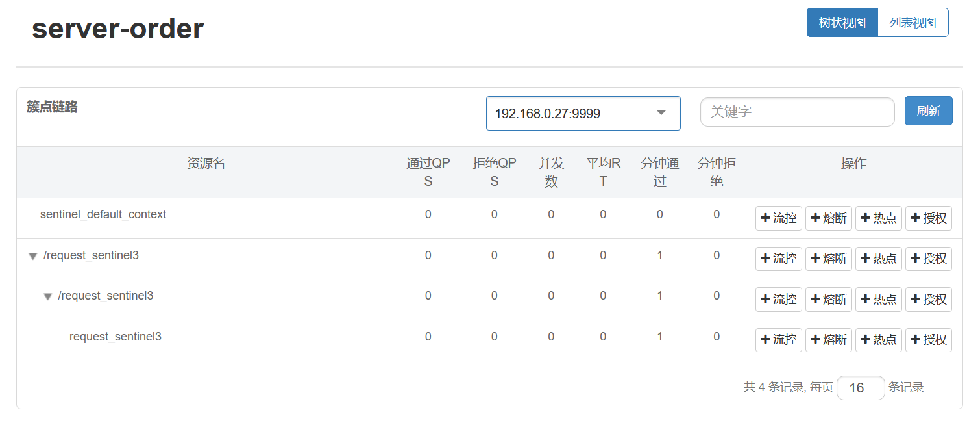This screenshot has width=980, height=423.
Task: Click the records-per-page number field
Action: 860,388
